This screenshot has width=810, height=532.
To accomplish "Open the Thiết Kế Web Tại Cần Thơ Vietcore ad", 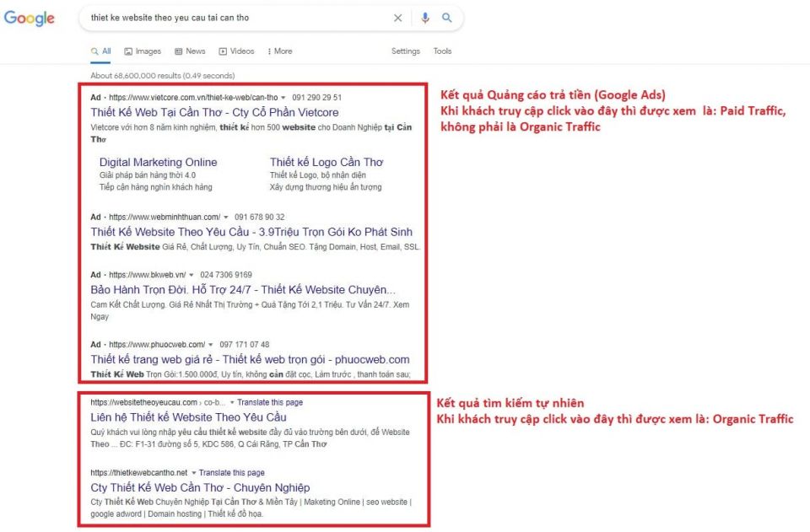I will click(214, 113).
